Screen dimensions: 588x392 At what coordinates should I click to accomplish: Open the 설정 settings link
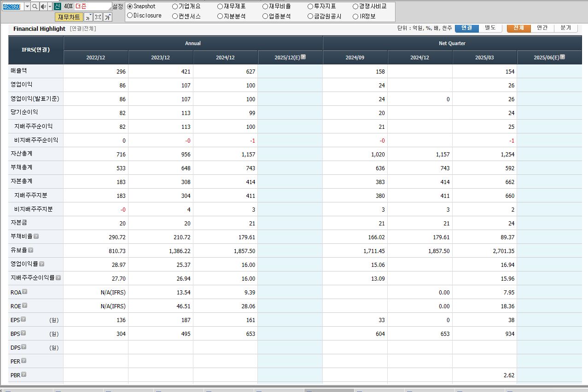(x=118, y=6)
